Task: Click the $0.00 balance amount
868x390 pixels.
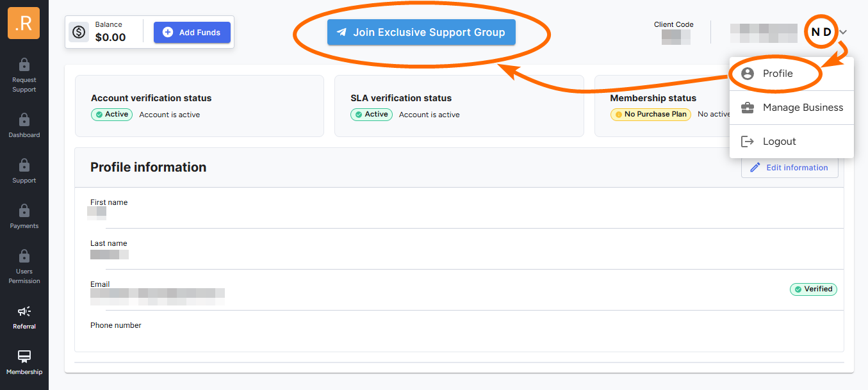Action: click(111, 37)
